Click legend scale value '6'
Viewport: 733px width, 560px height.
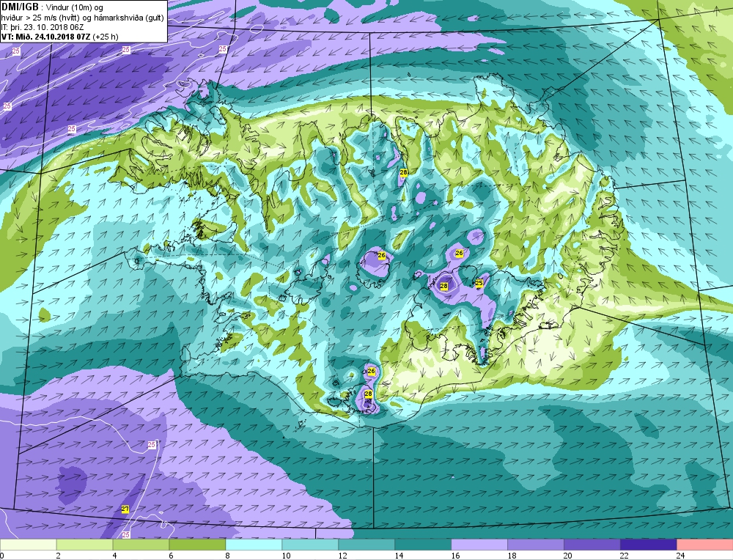click(171, 556)
